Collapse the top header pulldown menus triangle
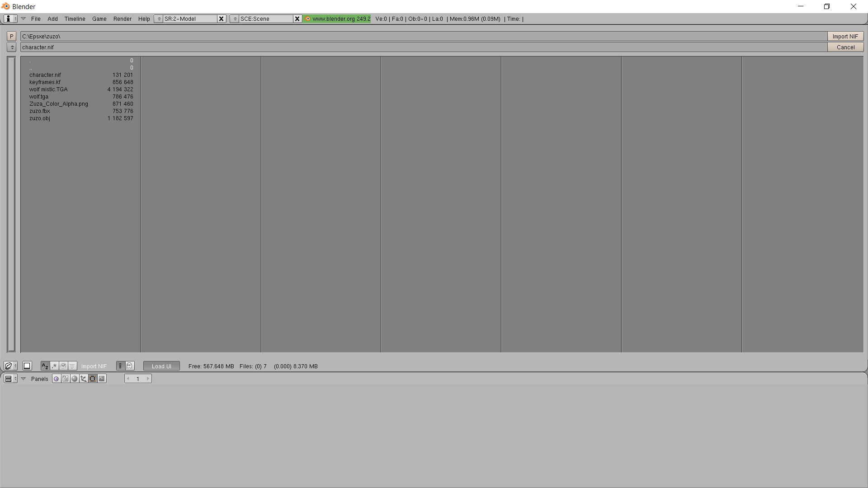 (x=24, y=19)
